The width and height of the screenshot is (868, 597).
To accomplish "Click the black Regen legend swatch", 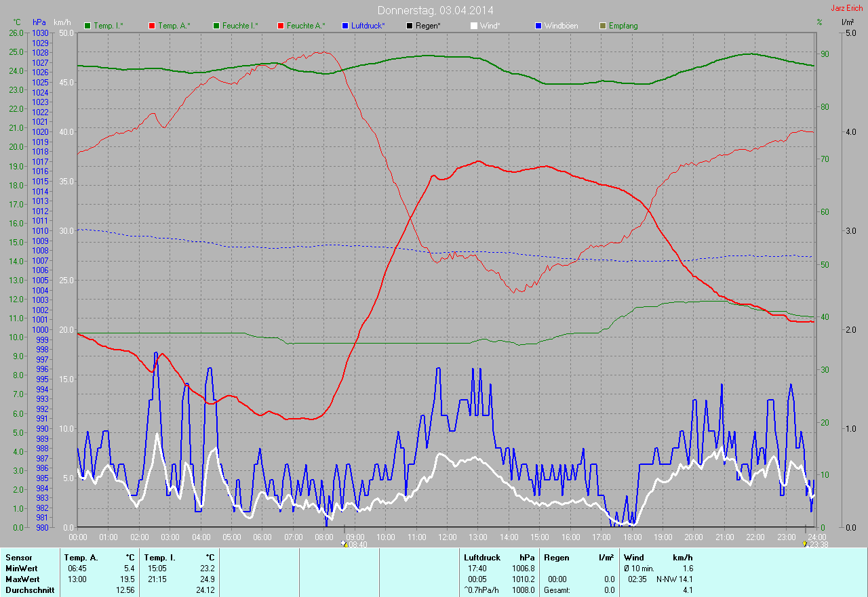I will [410, 26].
